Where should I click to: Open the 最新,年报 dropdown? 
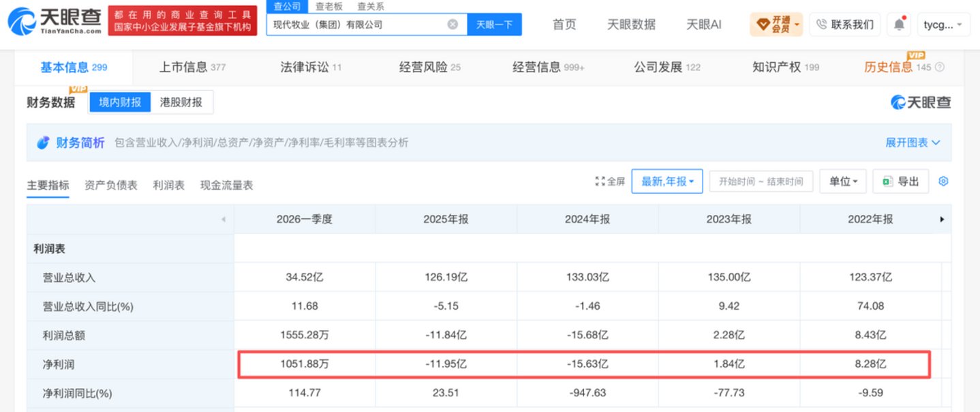tap(667, 181)
